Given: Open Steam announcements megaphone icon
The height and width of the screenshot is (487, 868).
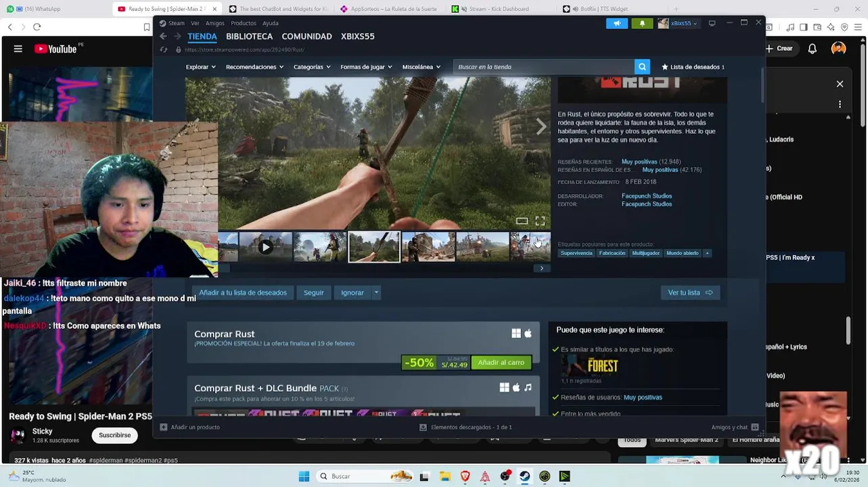Looking at the screenshot, I should click(x=617, y=23).
